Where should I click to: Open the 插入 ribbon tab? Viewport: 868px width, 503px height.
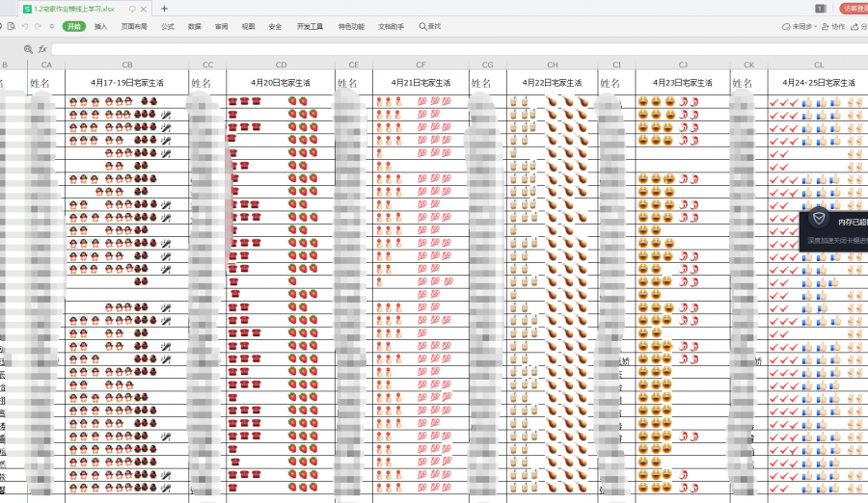tap(100, 26)
